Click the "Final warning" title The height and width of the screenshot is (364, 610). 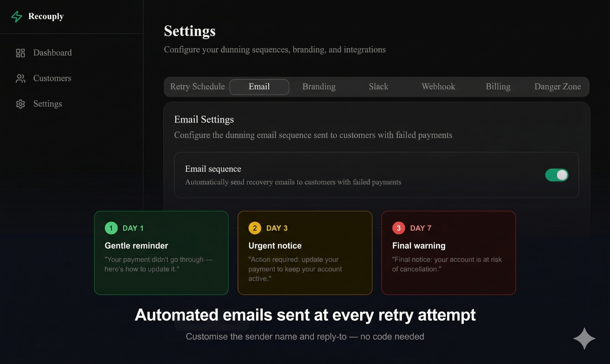(x=419, y=245)
